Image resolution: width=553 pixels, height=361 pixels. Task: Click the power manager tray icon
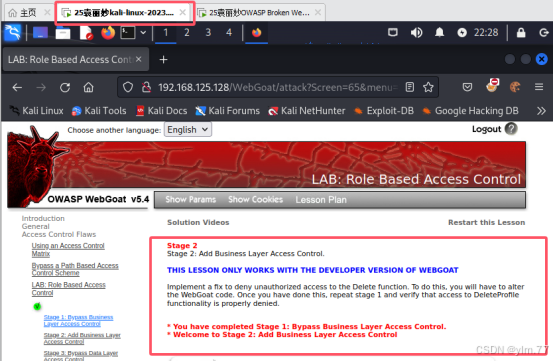click(462, 33)
